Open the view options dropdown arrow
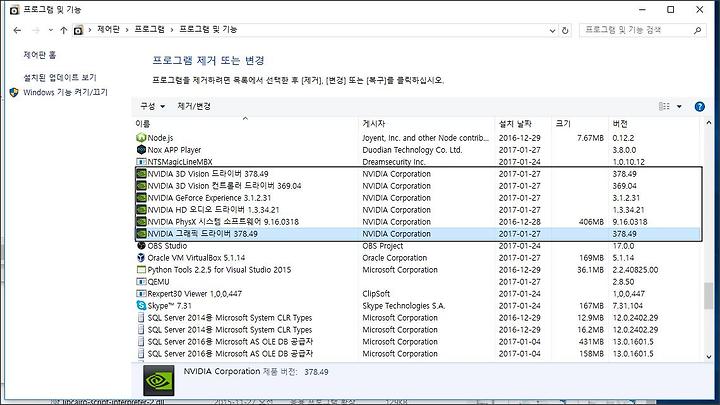720x405 pixels. [679, 107]
